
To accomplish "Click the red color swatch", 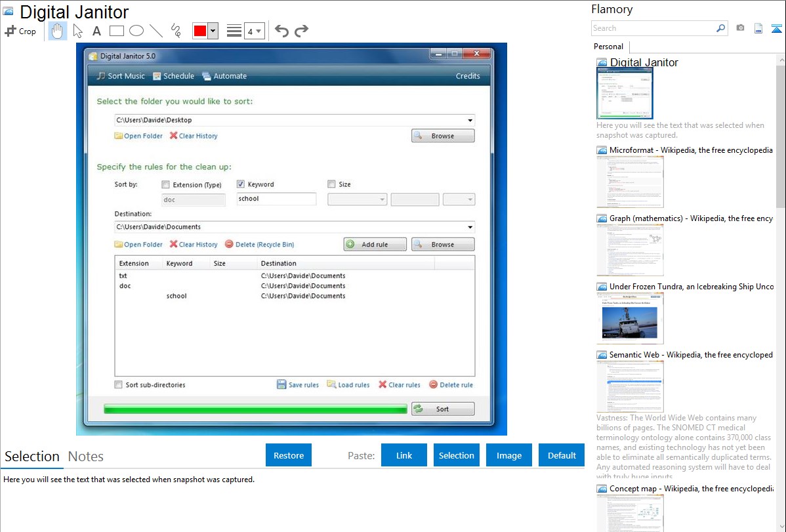I will [200, 31].
